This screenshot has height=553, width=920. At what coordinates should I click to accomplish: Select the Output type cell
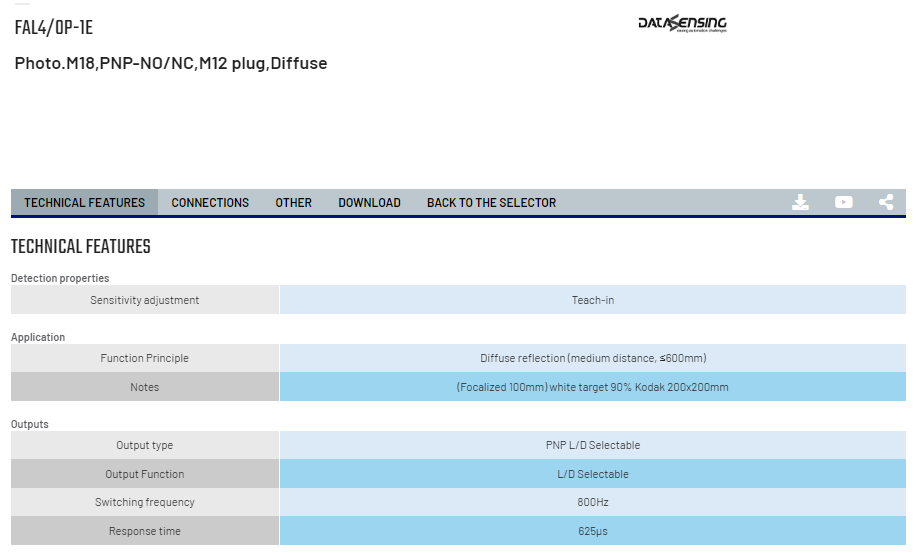(x=145, y=445)
